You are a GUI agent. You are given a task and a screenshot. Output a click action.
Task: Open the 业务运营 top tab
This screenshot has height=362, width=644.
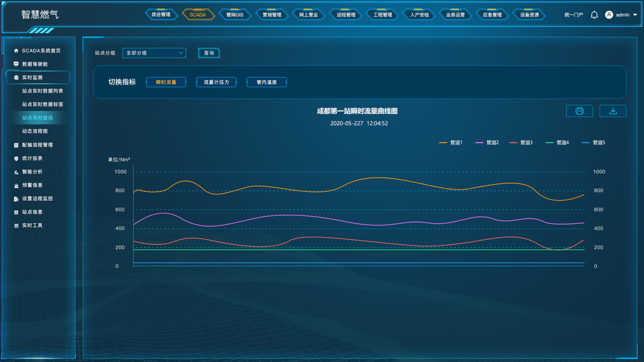pos(456,14)
